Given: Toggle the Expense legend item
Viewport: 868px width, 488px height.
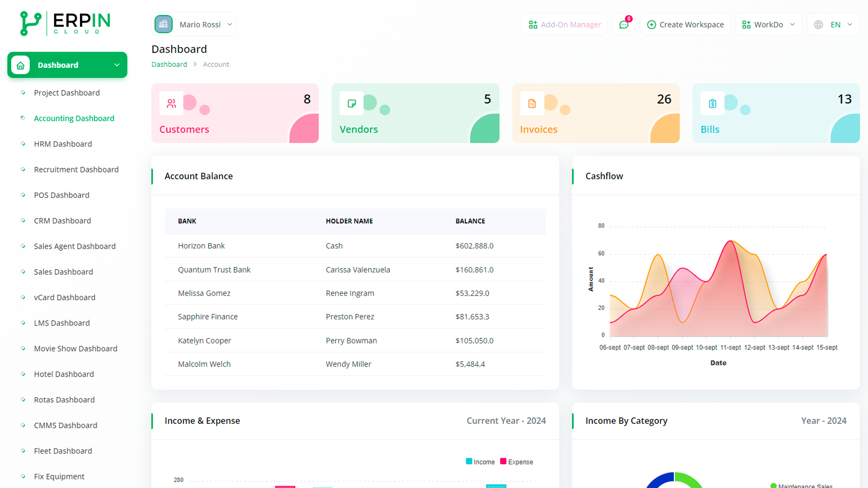Looking at the screenshot, I should point(516,462).
